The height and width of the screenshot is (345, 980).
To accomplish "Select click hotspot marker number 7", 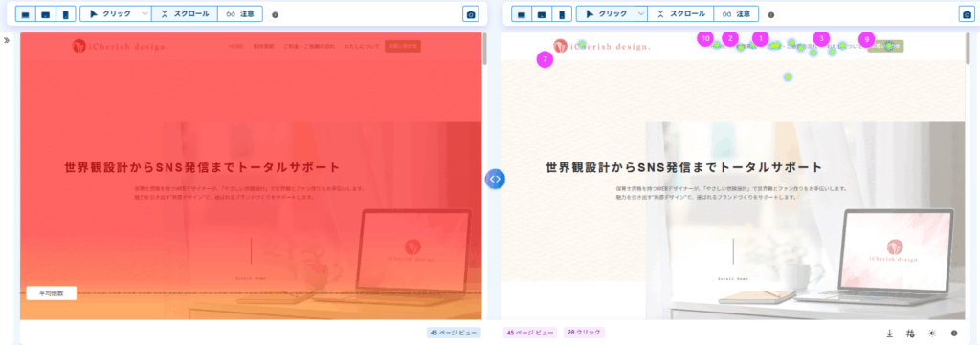I will tap(545, 60).
